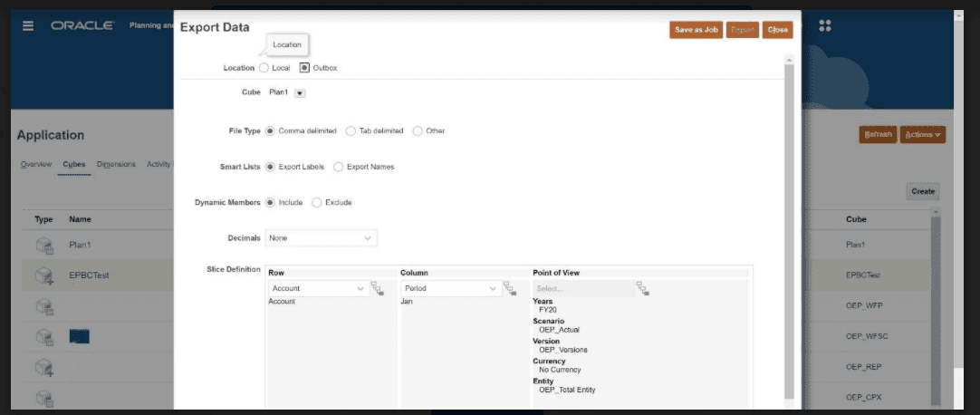Click the Type column header
Image resolution: width=980 pixels, height=415 pixels.
(43, 219)
